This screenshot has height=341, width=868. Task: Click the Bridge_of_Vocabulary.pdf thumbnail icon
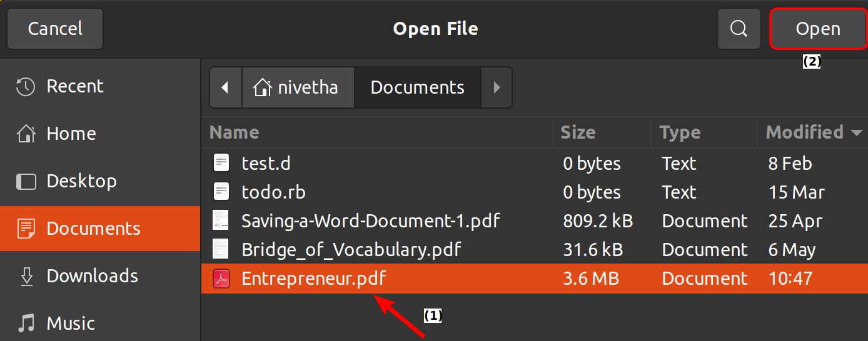[x=221, y=250]
